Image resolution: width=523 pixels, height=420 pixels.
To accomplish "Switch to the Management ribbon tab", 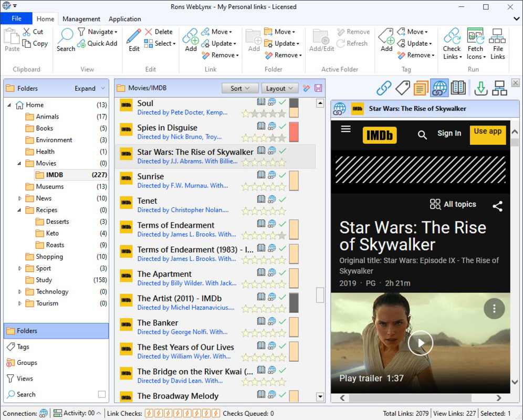I will click(x=81, y=19).
